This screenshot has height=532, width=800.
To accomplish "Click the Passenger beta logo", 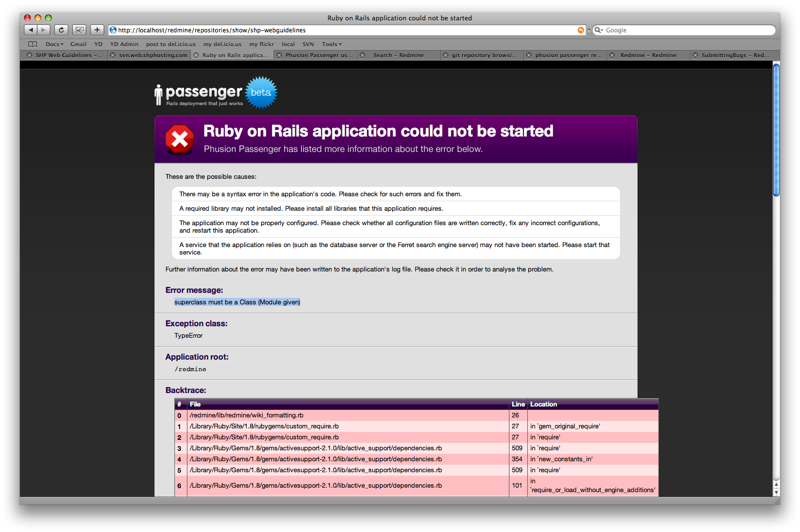I will click(216, 93).
